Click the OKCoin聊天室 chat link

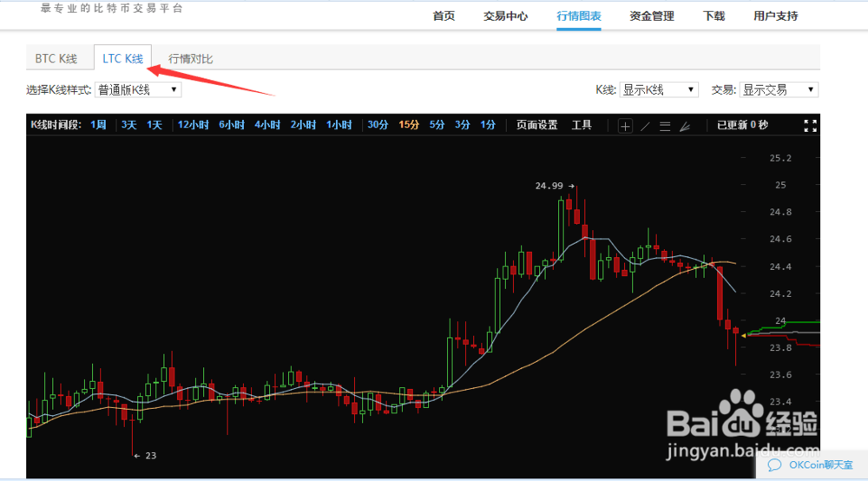821,465
